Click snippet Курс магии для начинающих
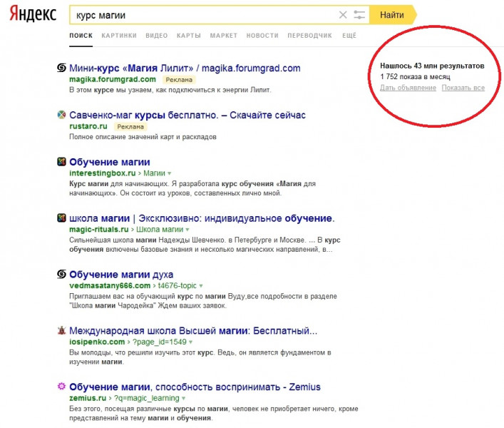Image resolution: width=504 pixels, height=428 pixels. pyautogui.click(x=192, y=188)
